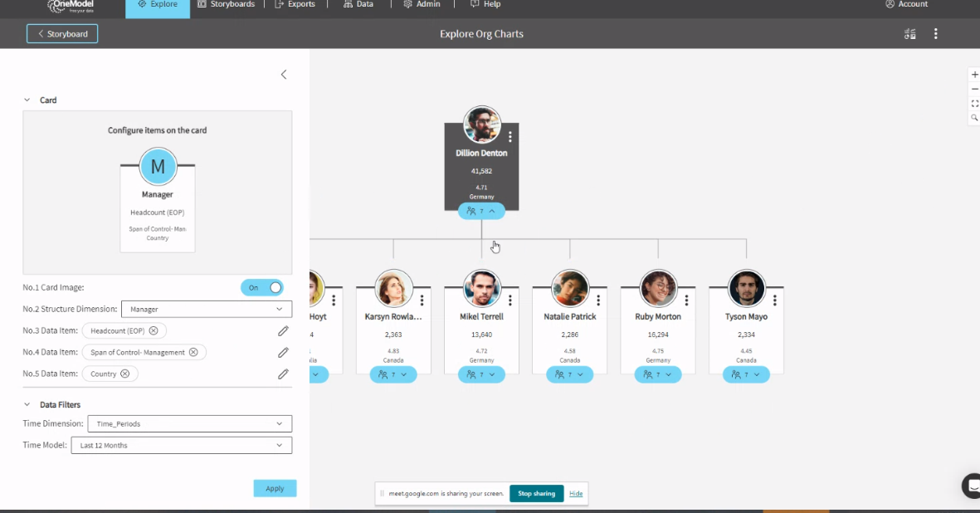Image resolution: width=980 pixels, height=513 pixels.
Task: Expand Mikel Terrell's direct reports
Action: [x=481, y=375]
